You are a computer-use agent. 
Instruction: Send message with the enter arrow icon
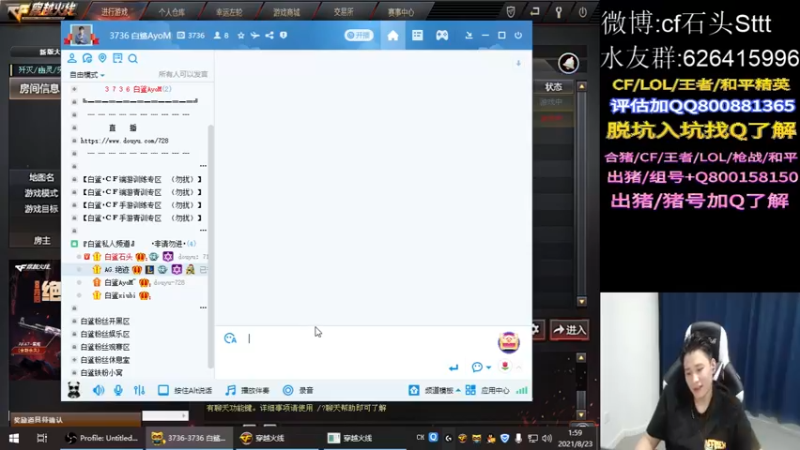click(x=454, y=367)
